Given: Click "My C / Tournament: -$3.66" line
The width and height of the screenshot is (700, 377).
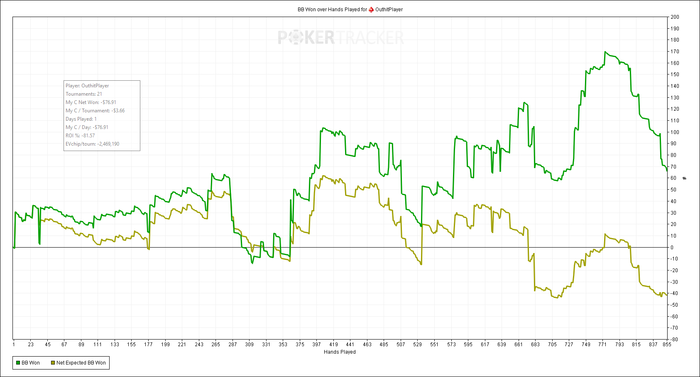Looking at the screenshot, I should [x=95, y=111].
